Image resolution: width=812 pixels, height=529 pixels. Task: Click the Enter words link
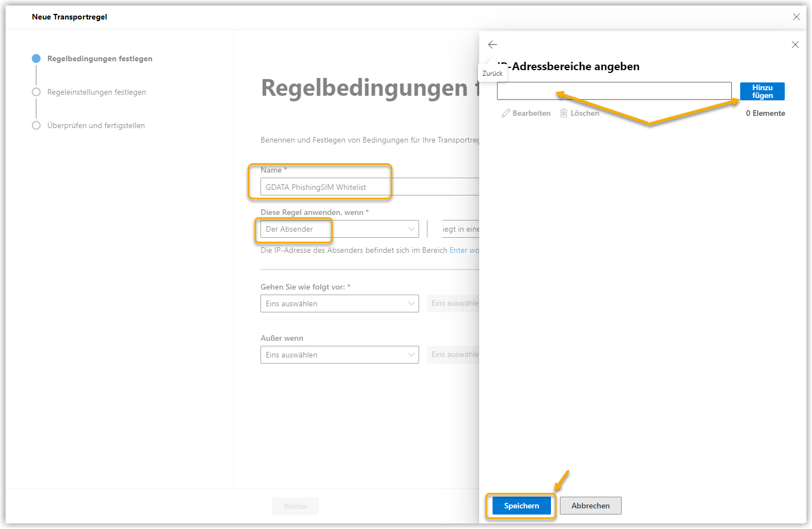coord(464,250)
